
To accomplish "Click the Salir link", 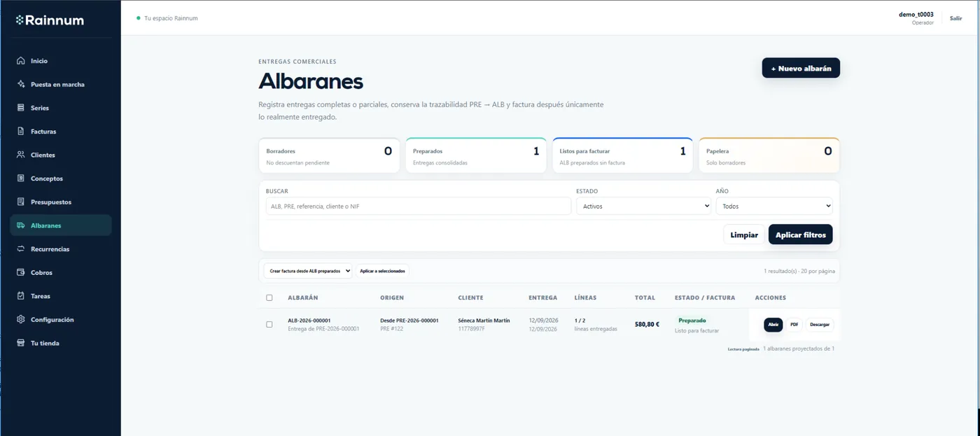I will pos(955,18).
